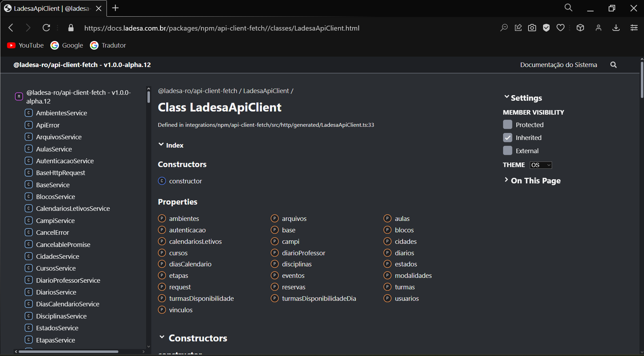Jump to ambientes property
This screenshot has width=644, height=356.
tap(179, 218)
